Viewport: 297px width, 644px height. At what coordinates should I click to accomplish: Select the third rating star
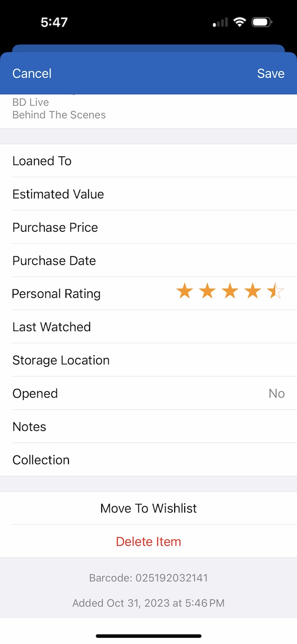click(230, 291)
